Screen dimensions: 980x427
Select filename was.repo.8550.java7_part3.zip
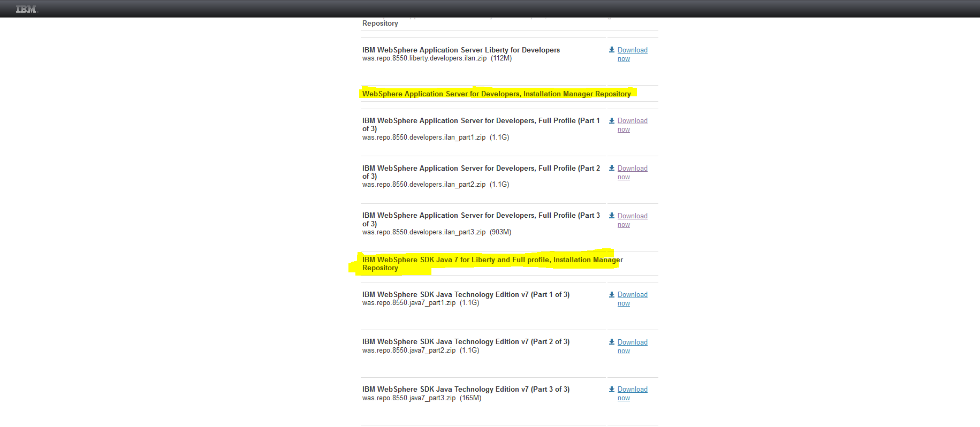pos(409,398)
